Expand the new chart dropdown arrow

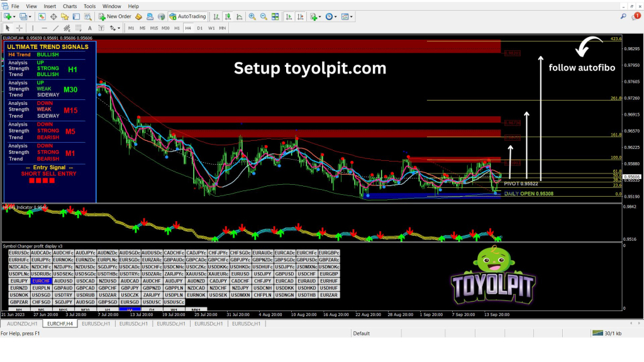pos(14,16)
